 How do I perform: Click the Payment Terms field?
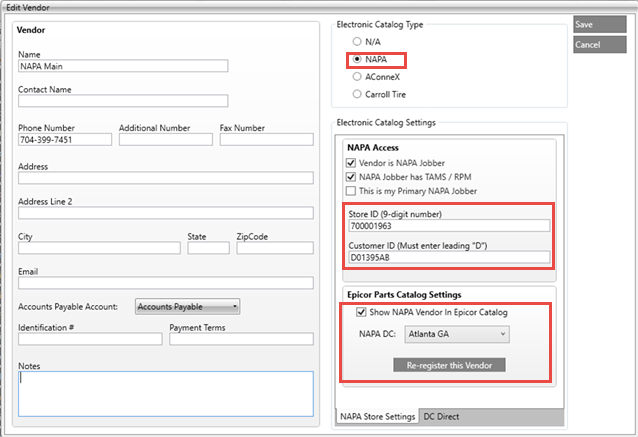tap(241, 339)
